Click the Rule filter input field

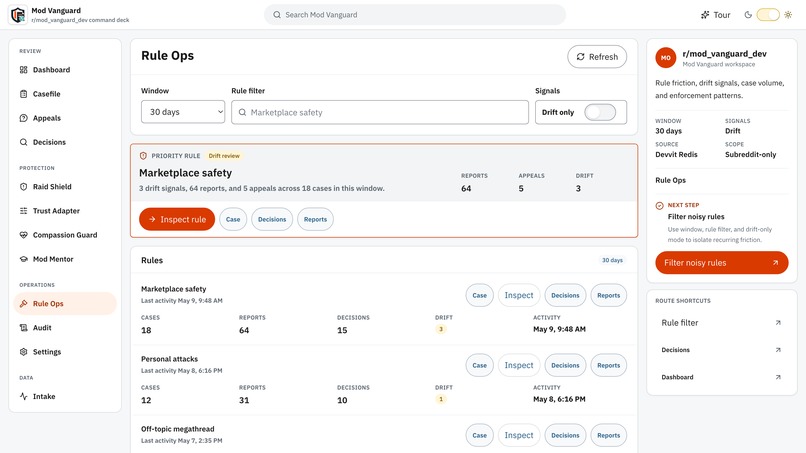[380, 112]
